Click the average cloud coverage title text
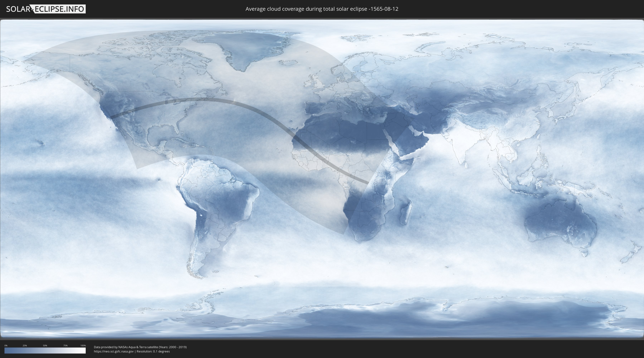This screenshot has width=644, height=358. [322, 9]
